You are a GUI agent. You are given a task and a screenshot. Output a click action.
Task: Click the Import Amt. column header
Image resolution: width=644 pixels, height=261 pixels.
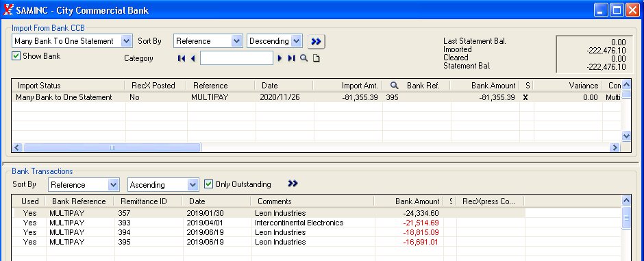(x=347, y=86)
